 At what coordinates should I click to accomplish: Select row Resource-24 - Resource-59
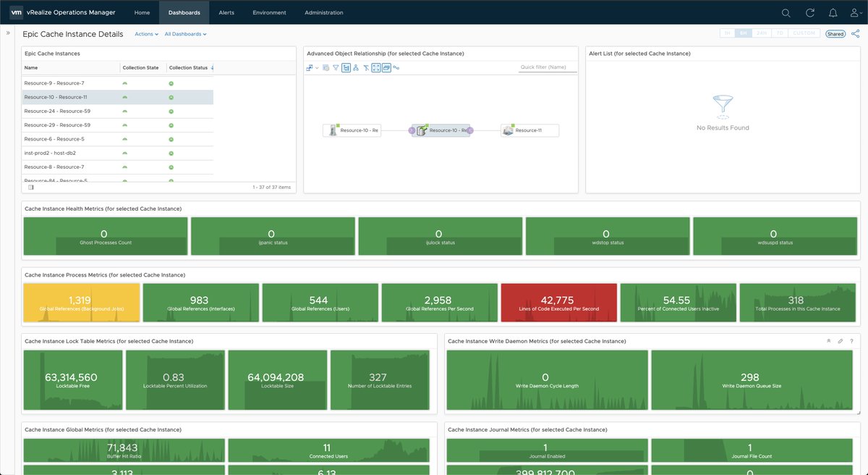(117, 111)
